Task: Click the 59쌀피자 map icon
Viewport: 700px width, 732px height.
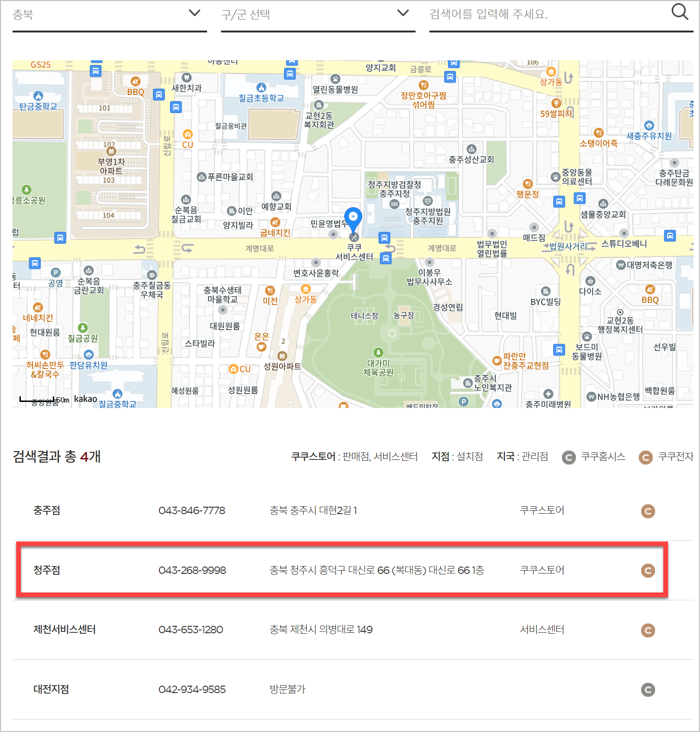Action: tap(556, 103)
